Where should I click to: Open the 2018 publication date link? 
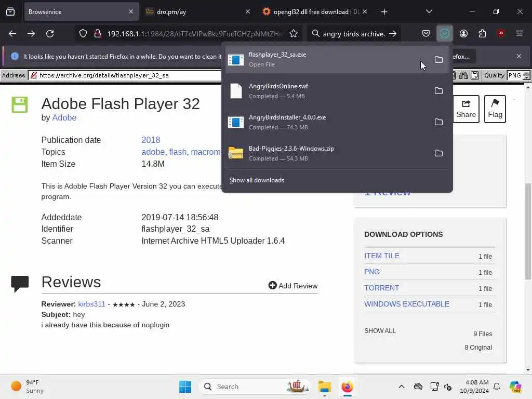151,140
